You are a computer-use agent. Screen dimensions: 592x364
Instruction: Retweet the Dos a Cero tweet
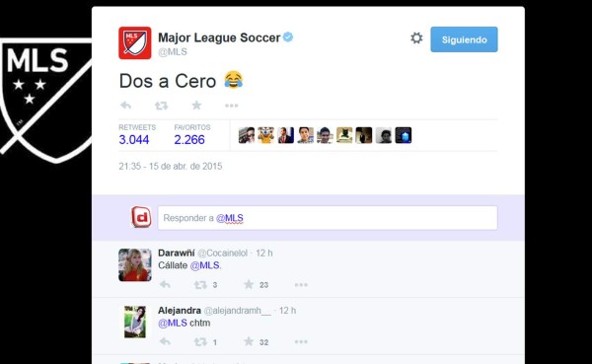click(x=161, y=106)
